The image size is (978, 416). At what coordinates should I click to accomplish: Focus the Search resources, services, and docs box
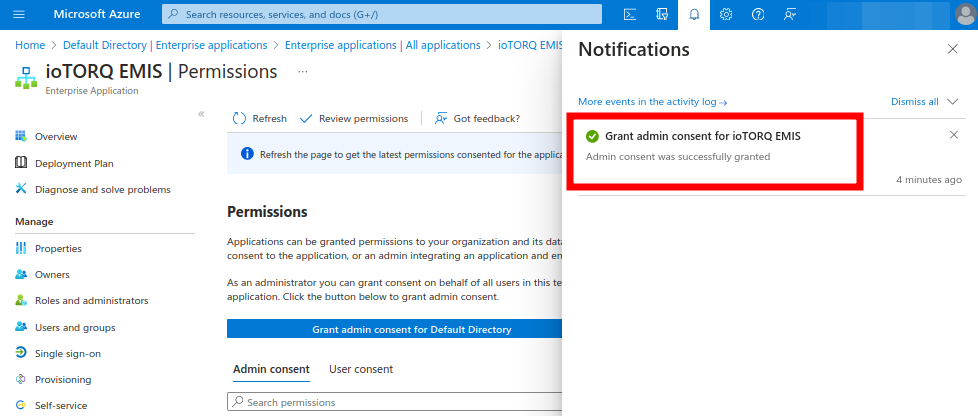pyautogui.click(x=382, y=14)
